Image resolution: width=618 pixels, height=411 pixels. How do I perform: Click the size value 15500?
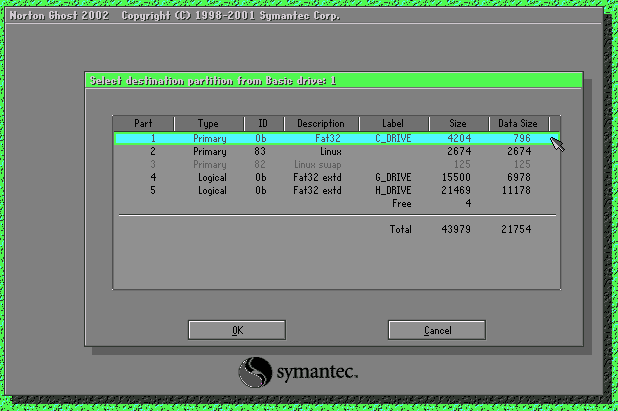coord(456,177)
